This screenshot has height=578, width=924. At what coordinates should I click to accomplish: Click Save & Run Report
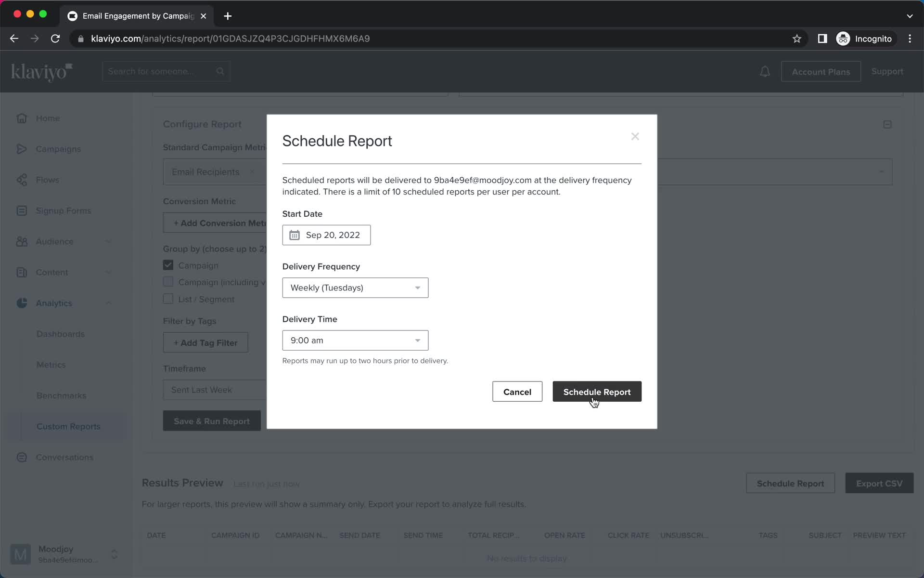(212, 421)
